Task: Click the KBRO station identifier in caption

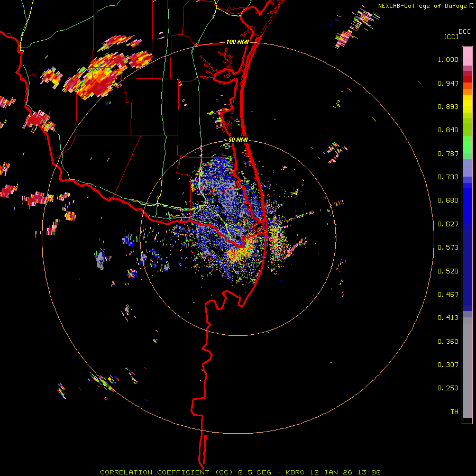Action: tap(295, 472)
